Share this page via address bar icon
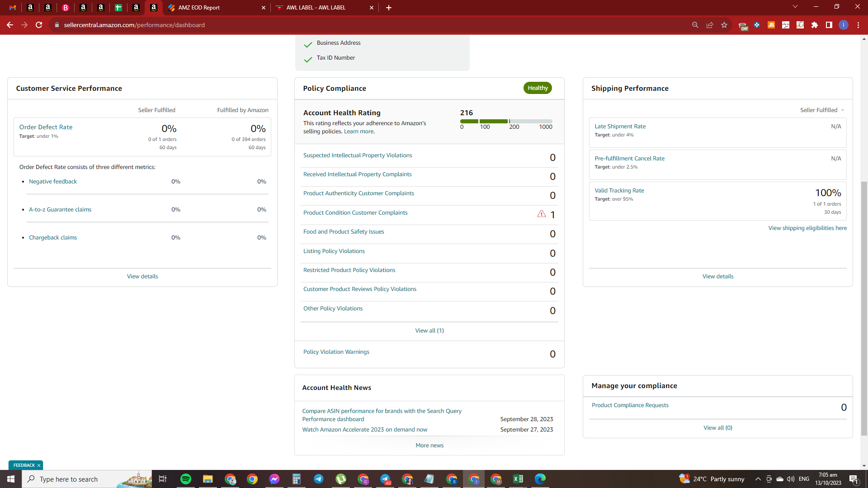Screen dimensions: 868x488 [x=710, y=25]
